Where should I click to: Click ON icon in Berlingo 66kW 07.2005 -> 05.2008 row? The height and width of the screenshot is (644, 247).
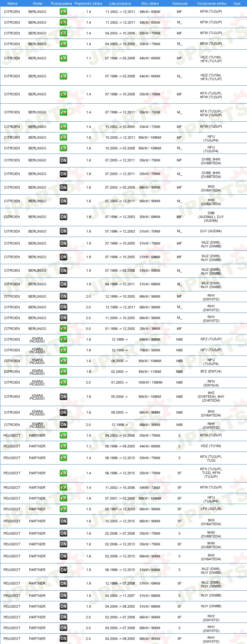(x=63, y=187)
